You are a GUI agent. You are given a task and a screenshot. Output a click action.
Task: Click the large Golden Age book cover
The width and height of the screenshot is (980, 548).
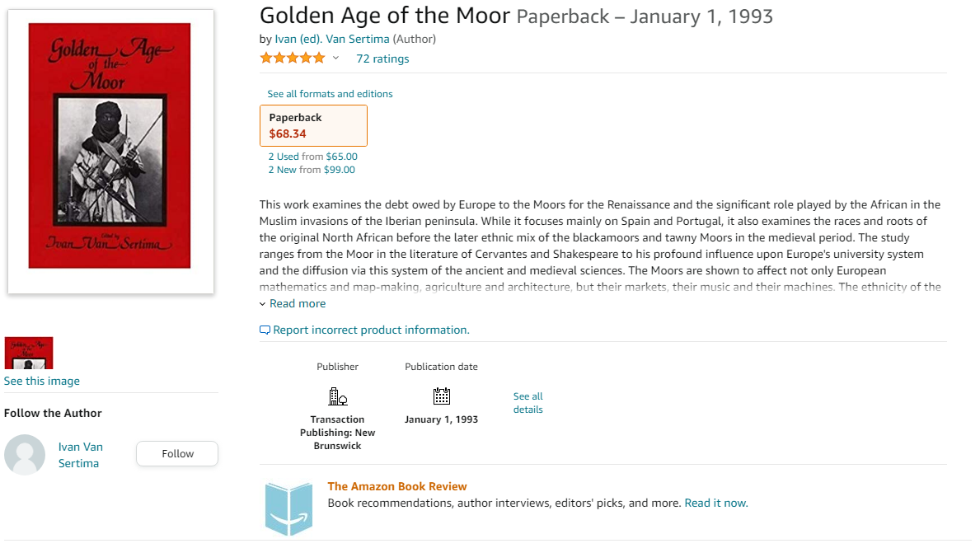pos(110,151)
